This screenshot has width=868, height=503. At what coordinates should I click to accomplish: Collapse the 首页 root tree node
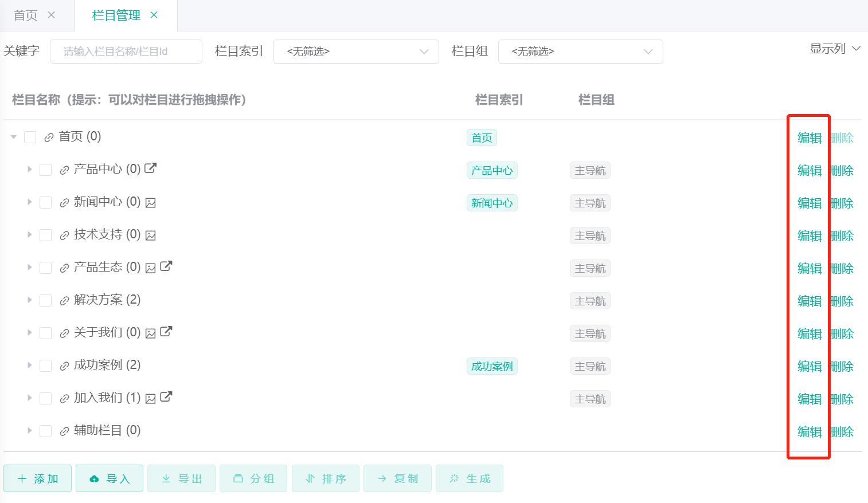point(14,137)
